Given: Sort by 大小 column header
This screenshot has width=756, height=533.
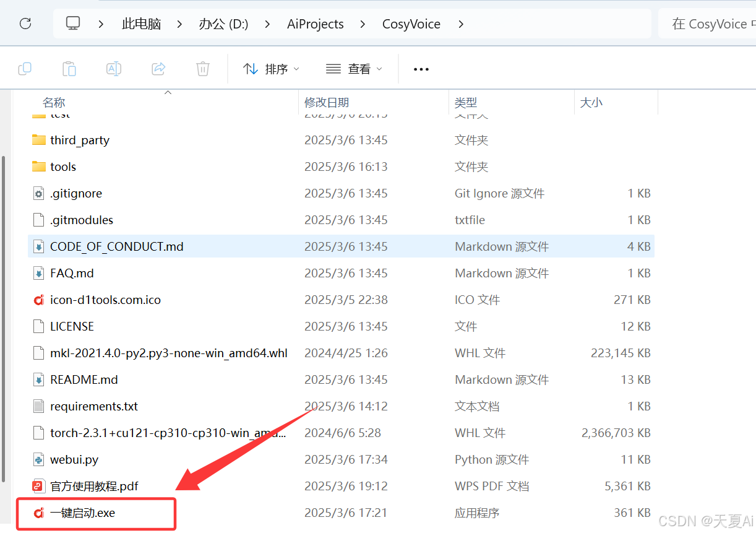Looking at the screenshot, I should (591, 103).
